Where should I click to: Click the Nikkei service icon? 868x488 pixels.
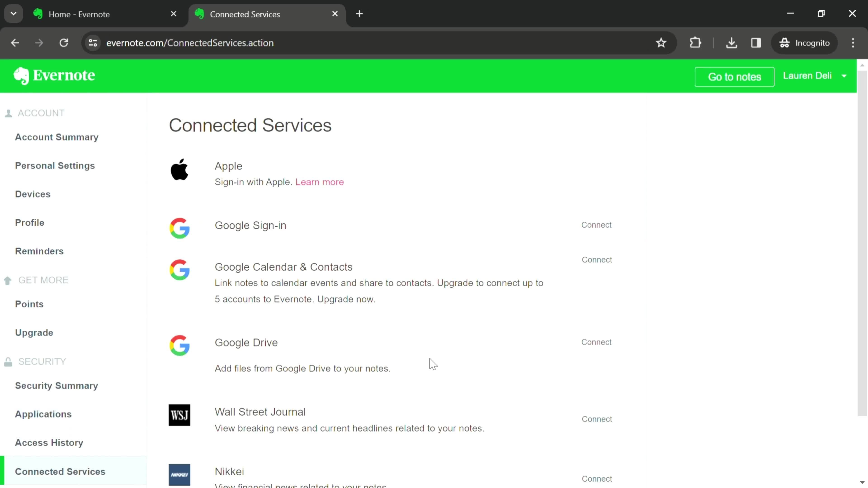click(x=179, y=475)
